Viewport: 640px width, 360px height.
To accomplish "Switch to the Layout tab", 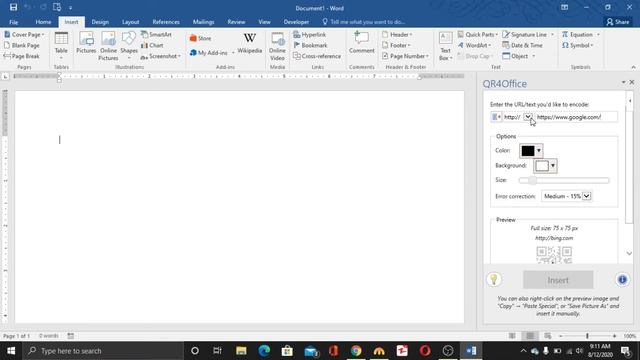I will [131, 22].
